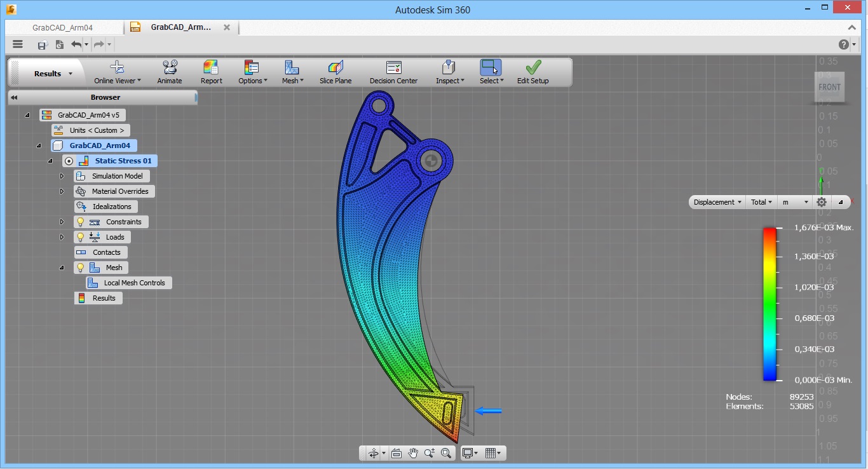Screen dimensions: 868x469
Task: Activate the Look At view tool
Action: point(397,453)
